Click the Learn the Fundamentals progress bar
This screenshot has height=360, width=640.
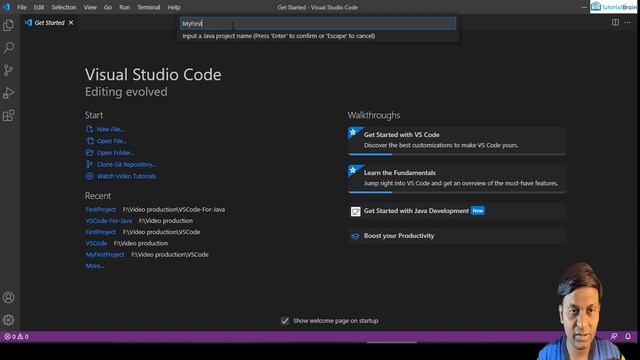tap(457, 192)
